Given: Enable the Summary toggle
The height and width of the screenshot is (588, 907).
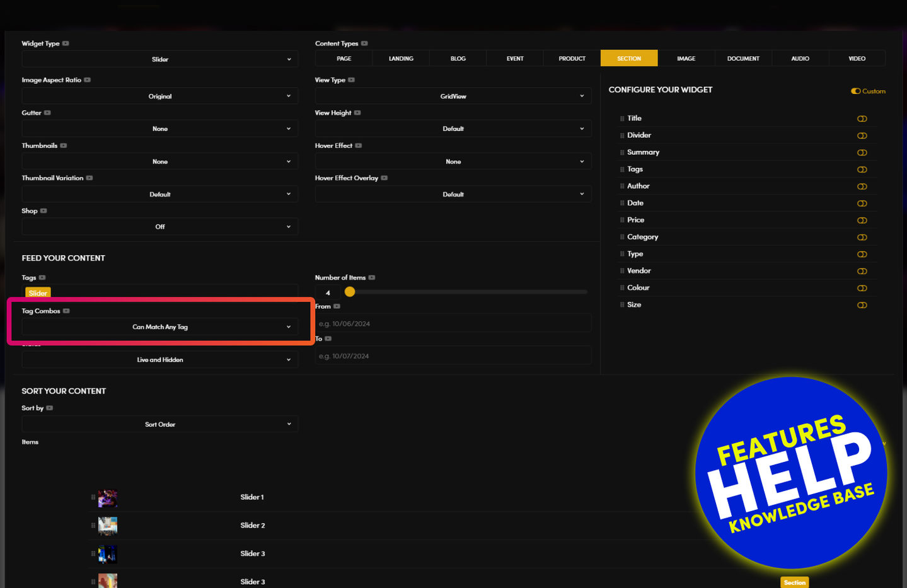Looking at the screenshot, I should (862, 153).
